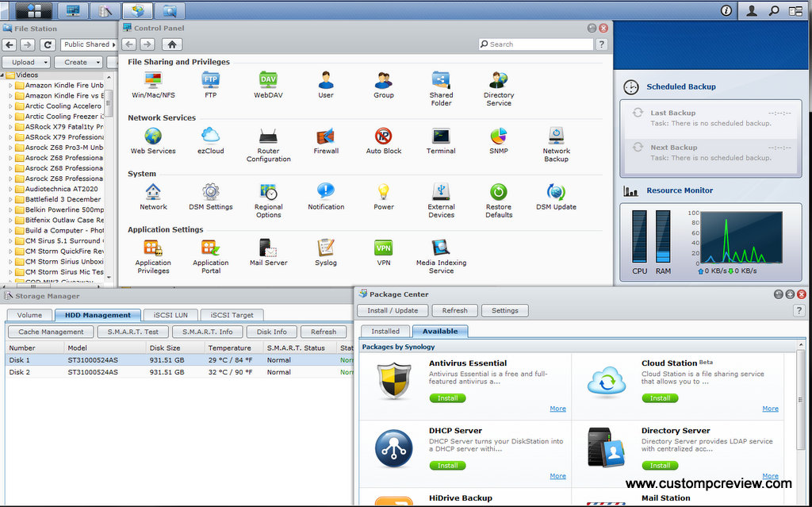
Task: Open DSM Update
Action: tap(556, 197)
